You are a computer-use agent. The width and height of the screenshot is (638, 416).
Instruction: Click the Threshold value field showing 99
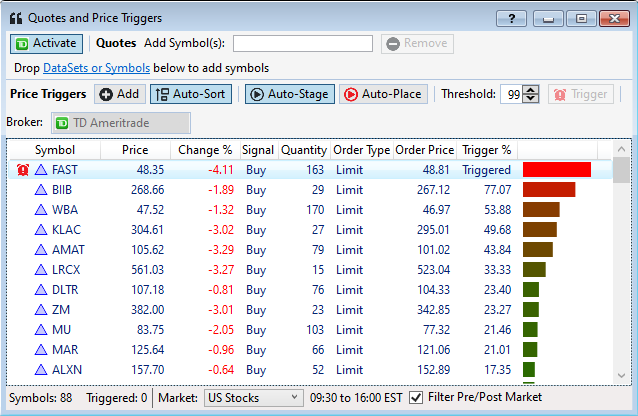click(x=512, y=94)
